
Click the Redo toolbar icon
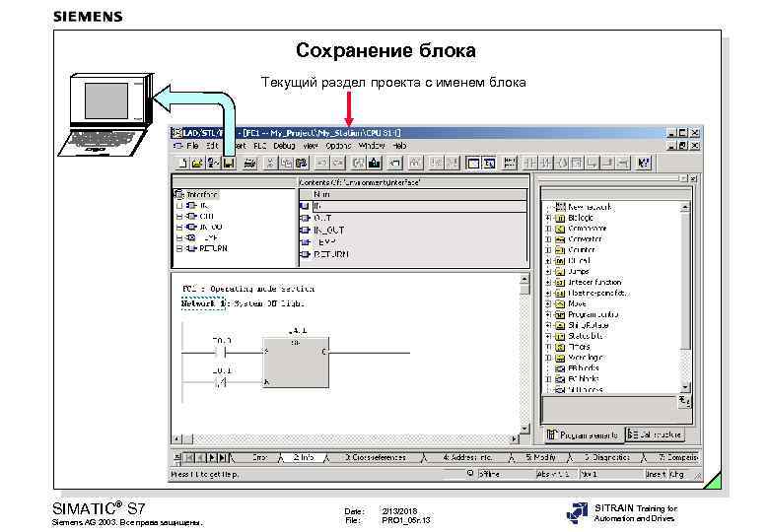tap(338, 164)
